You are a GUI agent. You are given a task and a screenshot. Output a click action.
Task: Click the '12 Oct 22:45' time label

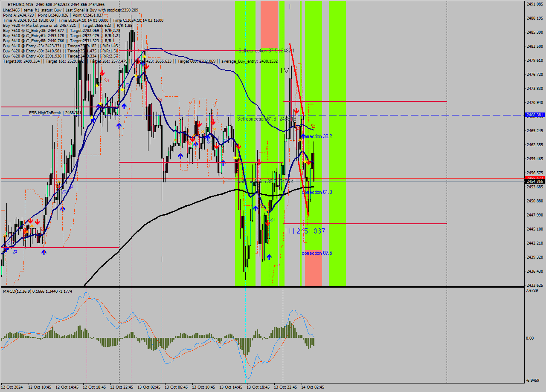pos(122,387)
